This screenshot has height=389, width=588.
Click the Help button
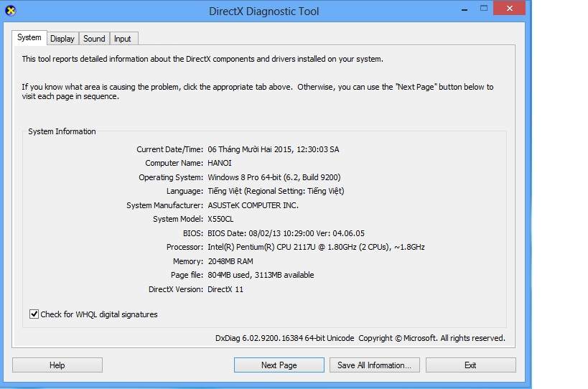(x=57, y=365)
